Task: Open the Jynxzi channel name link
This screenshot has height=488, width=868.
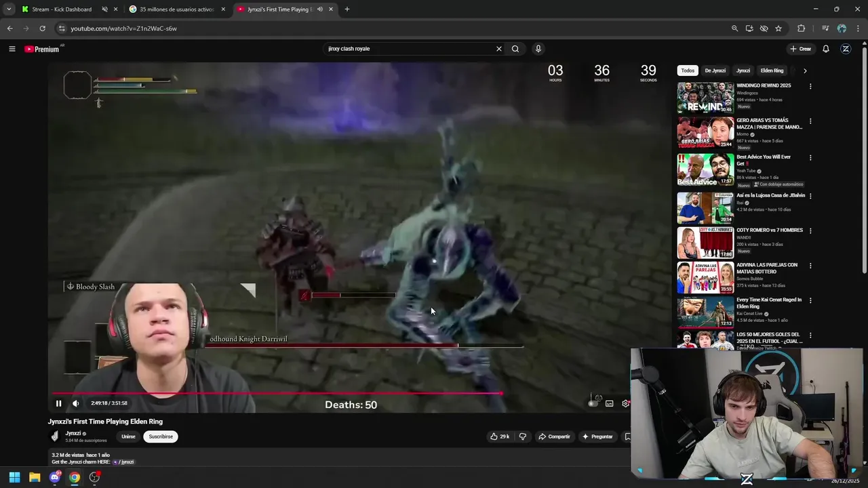Action: point(73,433)
